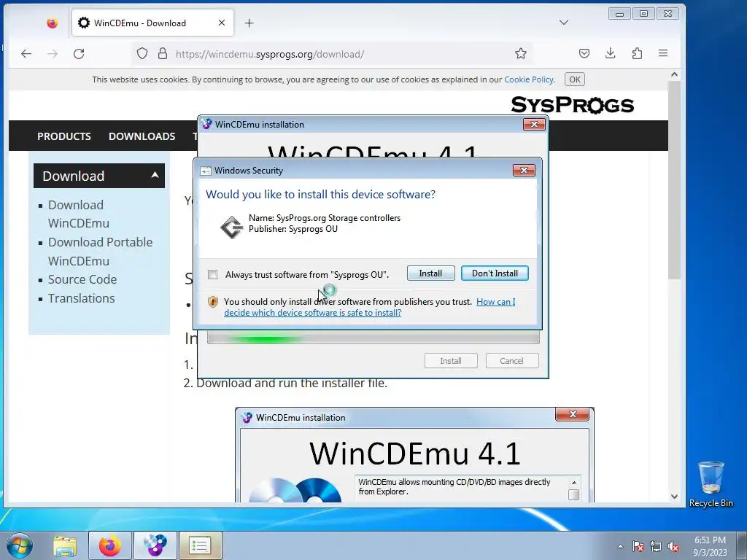Open Translations sidebar link
Screen dimensions: 747x560
(x=82, y=298)
